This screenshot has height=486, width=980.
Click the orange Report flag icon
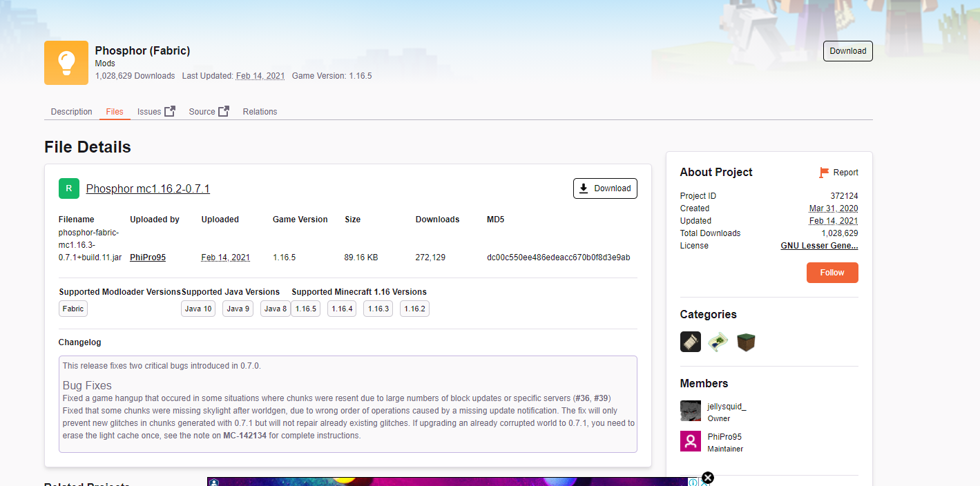pyautogui.click(x=824, y=173)
